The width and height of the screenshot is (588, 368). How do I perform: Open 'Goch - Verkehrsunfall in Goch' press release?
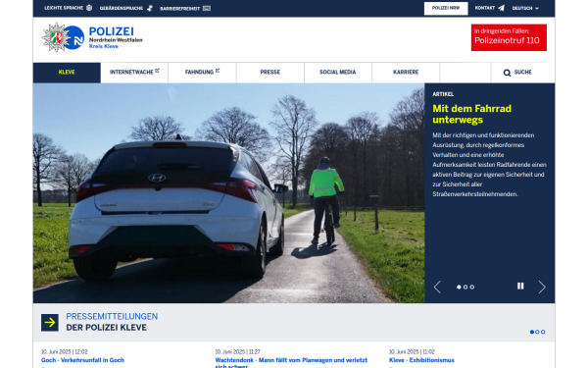(82, 360)
